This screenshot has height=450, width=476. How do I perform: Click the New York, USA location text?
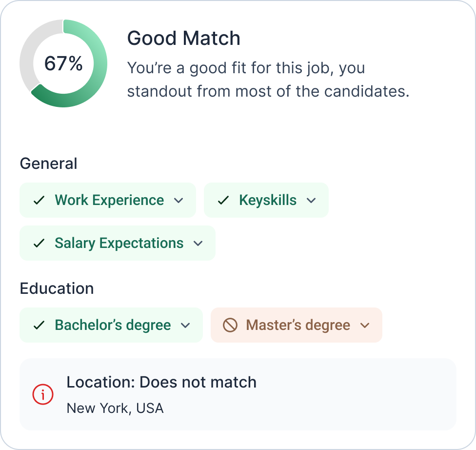(x=115, y=409)
